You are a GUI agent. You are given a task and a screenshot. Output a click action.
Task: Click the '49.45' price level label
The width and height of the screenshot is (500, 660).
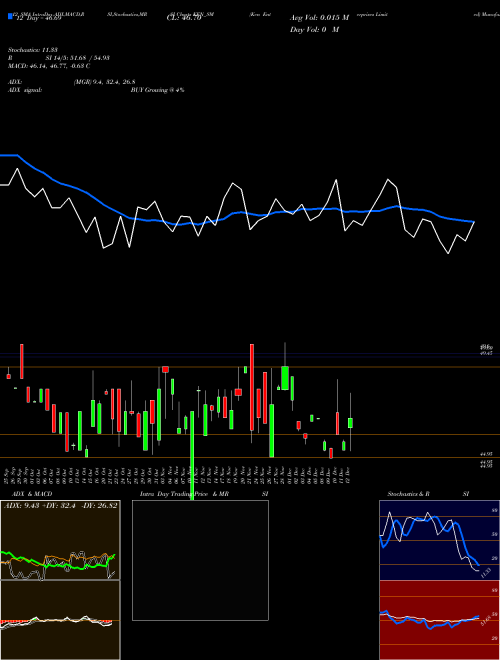[486, 354]
